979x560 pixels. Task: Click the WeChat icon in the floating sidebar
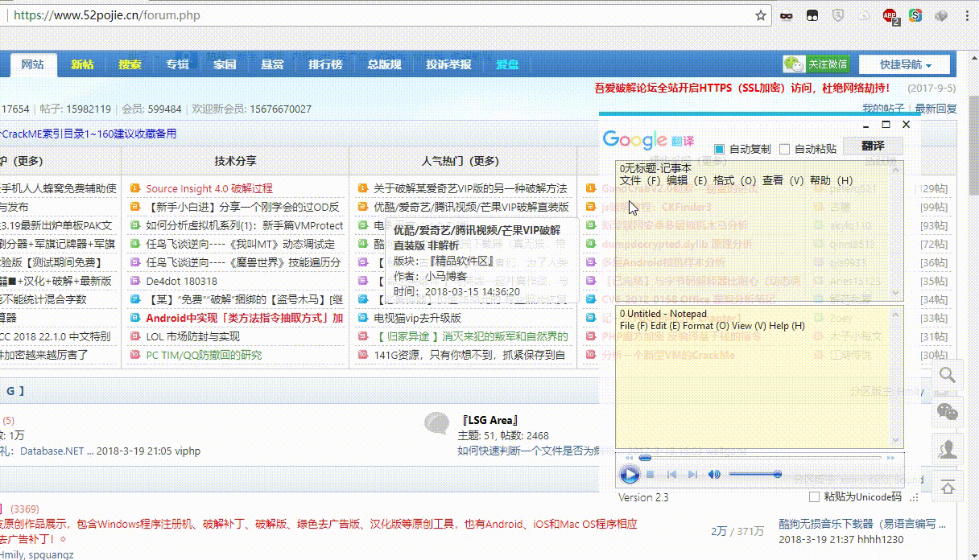(x=948, y=412)
